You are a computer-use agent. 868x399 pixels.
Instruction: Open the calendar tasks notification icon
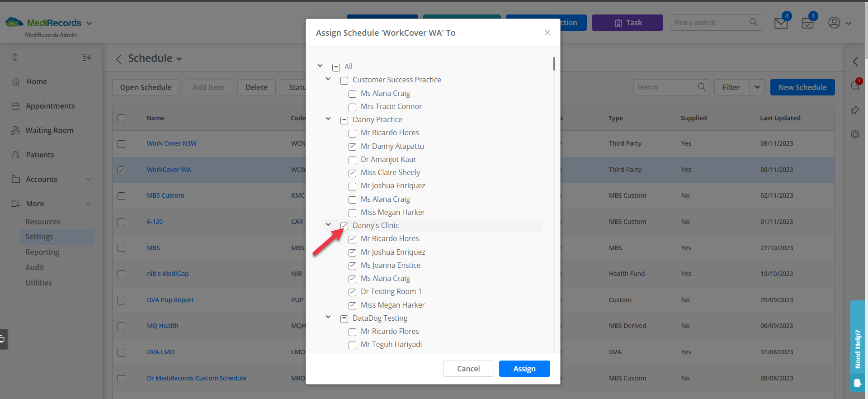[x=807, y=23]
